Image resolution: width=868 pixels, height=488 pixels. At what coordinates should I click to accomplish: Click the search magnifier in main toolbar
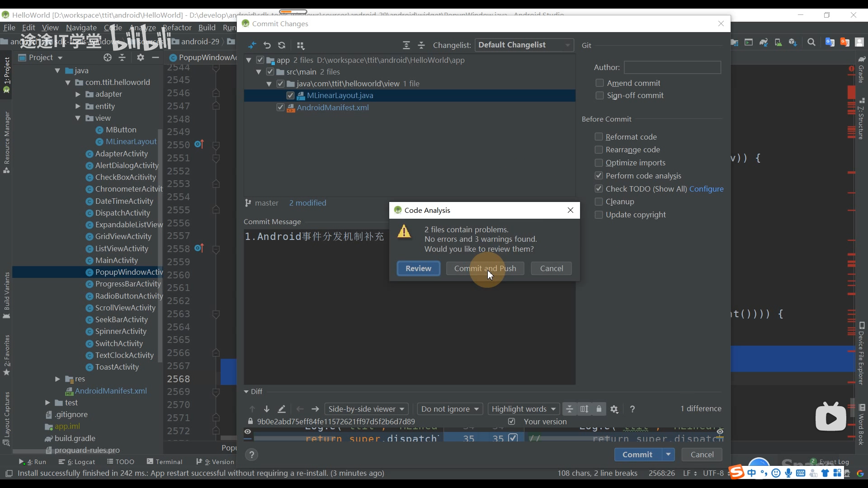811,42
